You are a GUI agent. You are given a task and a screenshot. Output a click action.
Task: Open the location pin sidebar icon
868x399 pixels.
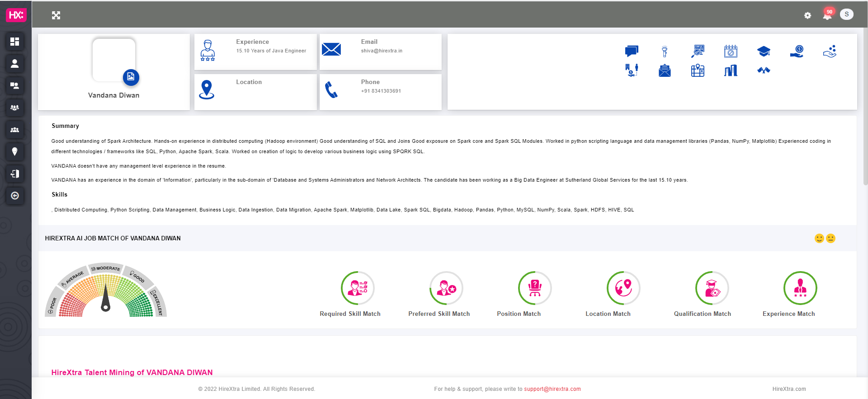click(15, 151)
